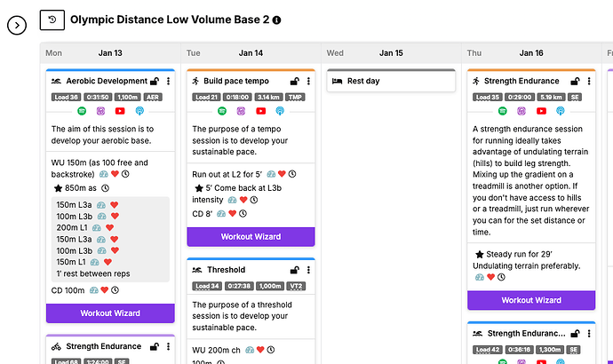Click the Spotify icon in Thursday Strength Endurance card
This screenshot has width=613, height=364.
click(x=502, y=111)
